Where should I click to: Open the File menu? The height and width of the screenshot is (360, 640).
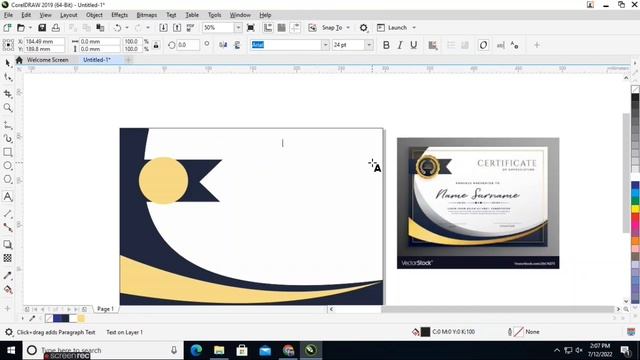click(8, 15)
